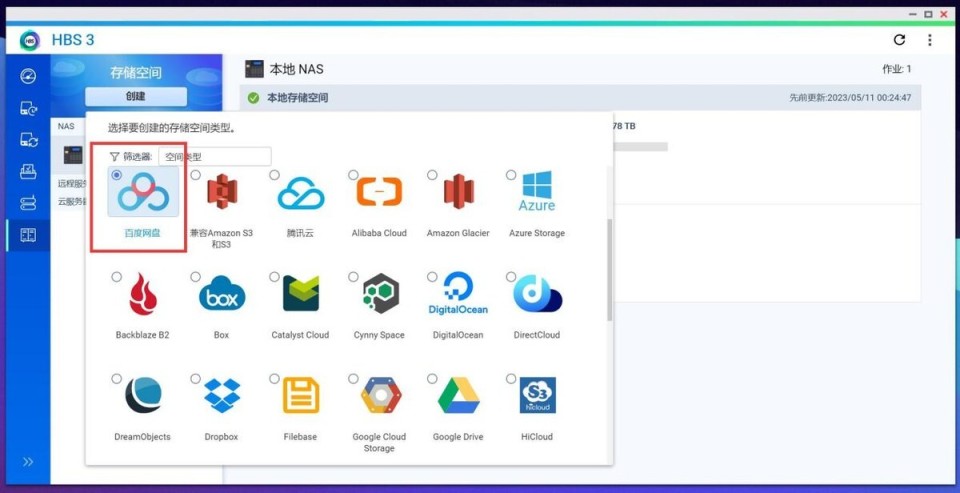The width and height of the screenshot is (960, 493).
Task: Open the Storage Spaces sidebar icon
Action: tap(28, 235)
